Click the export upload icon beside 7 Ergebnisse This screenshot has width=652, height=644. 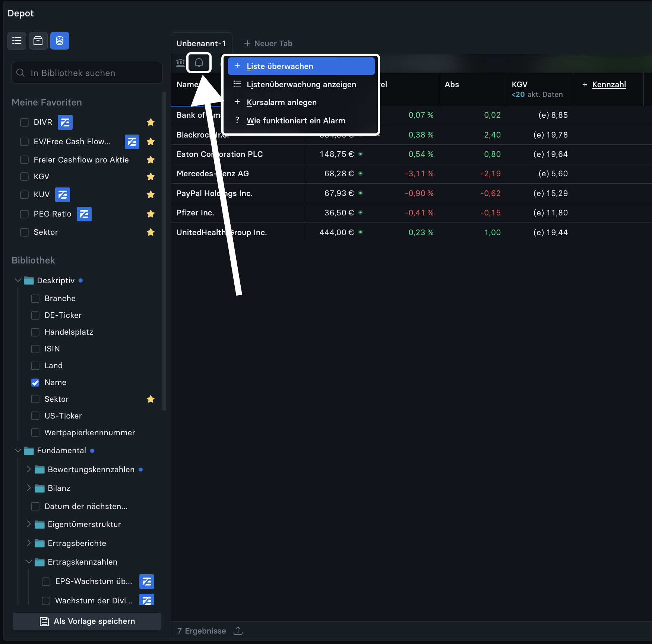(x=238, y=631)
